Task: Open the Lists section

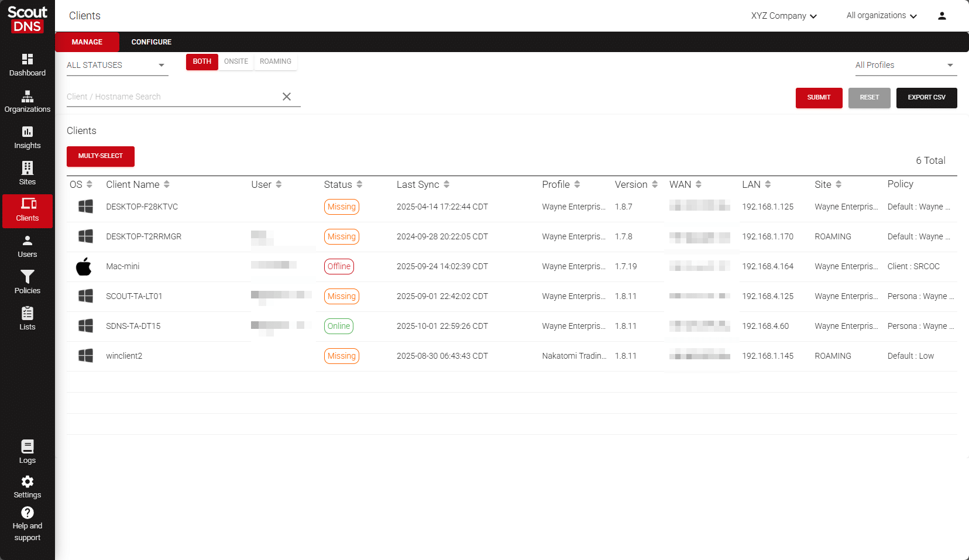Action: tap(28, 318)
